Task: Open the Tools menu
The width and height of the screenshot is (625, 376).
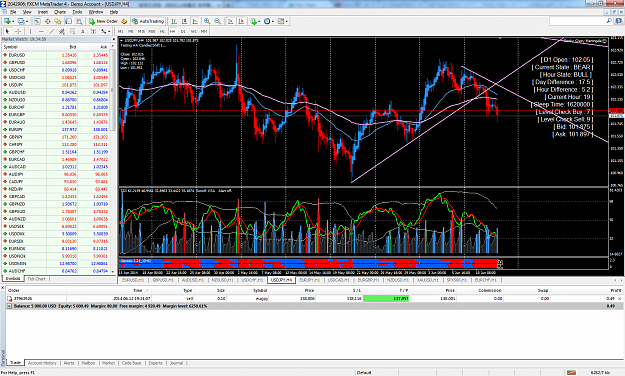Action: pyautogui.click(x=77, y=12)
